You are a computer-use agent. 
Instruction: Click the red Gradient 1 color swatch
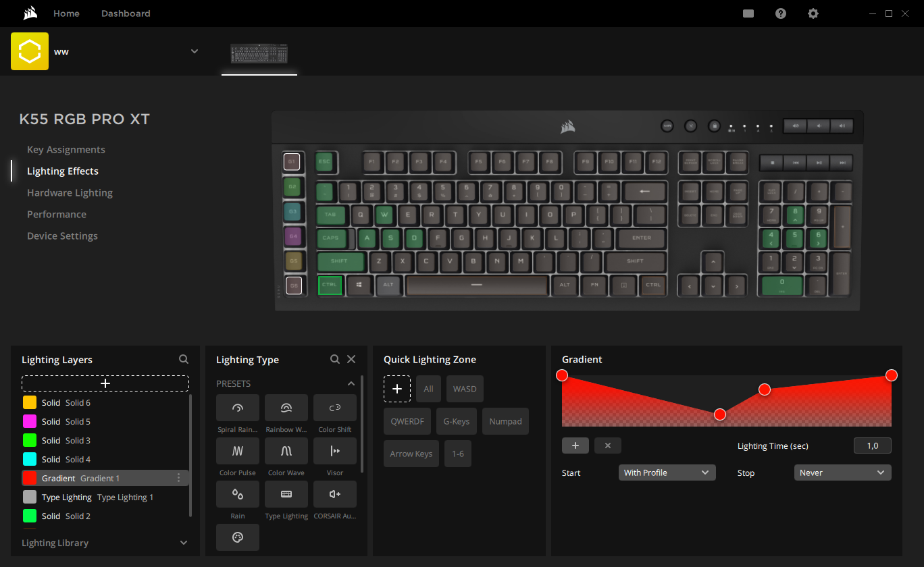click(30, 478)
